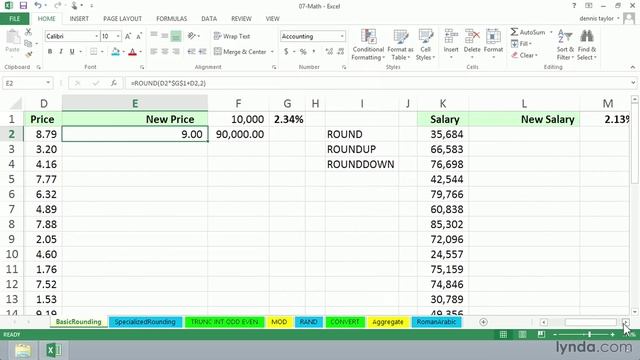Click the Undo arrow icon

point(38,6)
